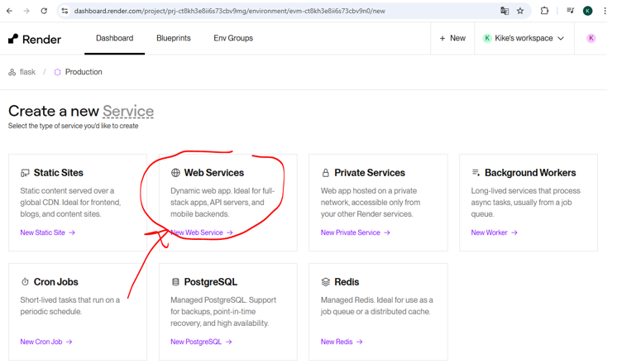This screenshot has width=617, height=364.
Task: Switch to the Blueprints tab
Action: point(174,39)
